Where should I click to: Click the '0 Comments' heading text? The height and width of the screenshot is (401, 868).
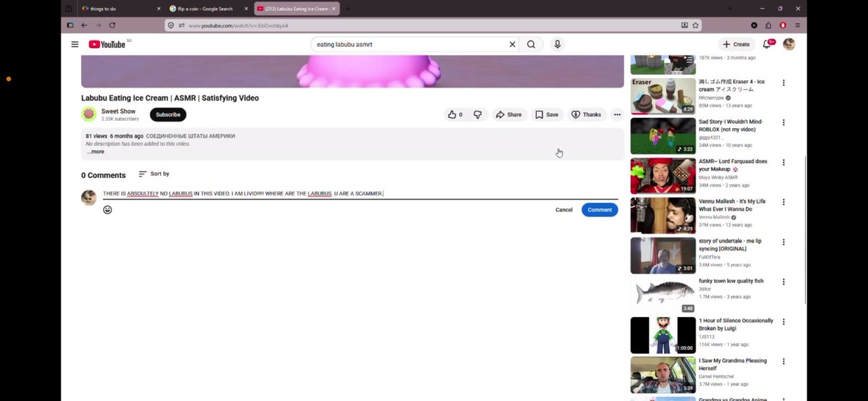tap(103, 175)
